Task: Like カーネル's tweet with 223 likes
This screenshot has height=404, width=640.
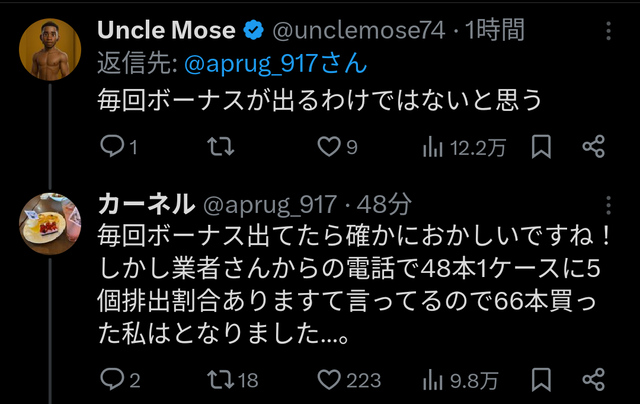Action: (349, 380)
